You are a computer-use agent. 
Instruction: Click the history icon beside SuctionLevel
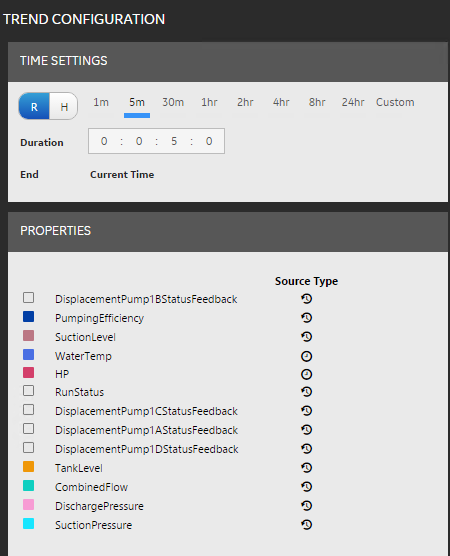click(306, 337)
